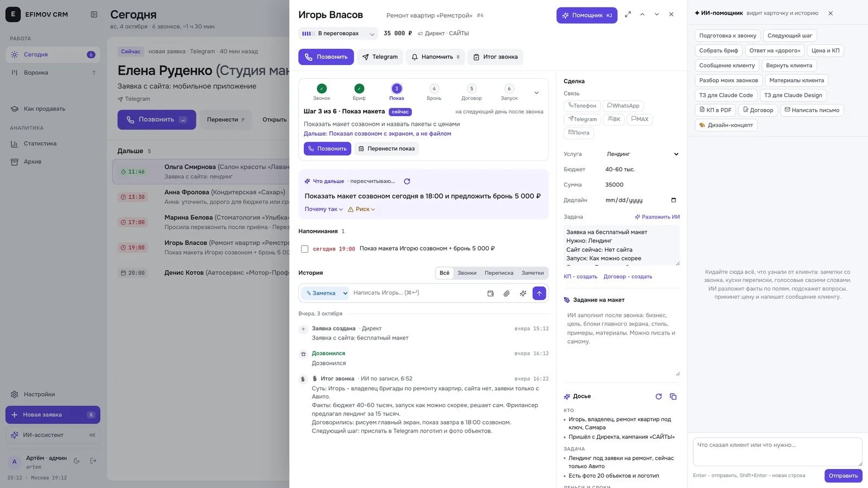Screen dimensions: 868x488
Task: Log out using the exit icon
Action: [93, 461]
